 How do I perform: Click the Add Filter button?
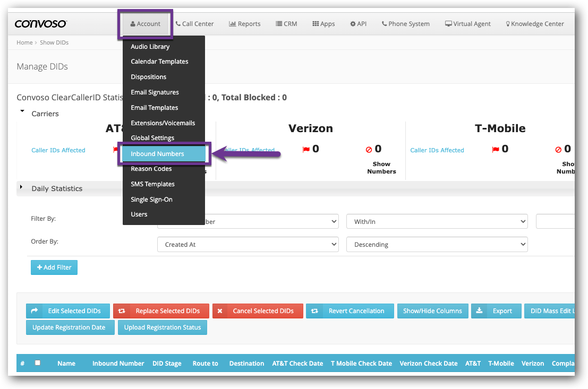[x=54, y=267]
